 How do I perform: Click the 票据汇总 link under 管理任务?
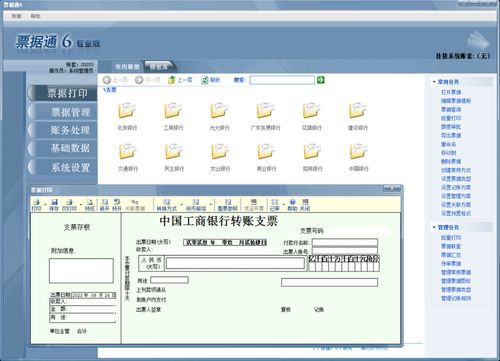click(x=451, y=255)
